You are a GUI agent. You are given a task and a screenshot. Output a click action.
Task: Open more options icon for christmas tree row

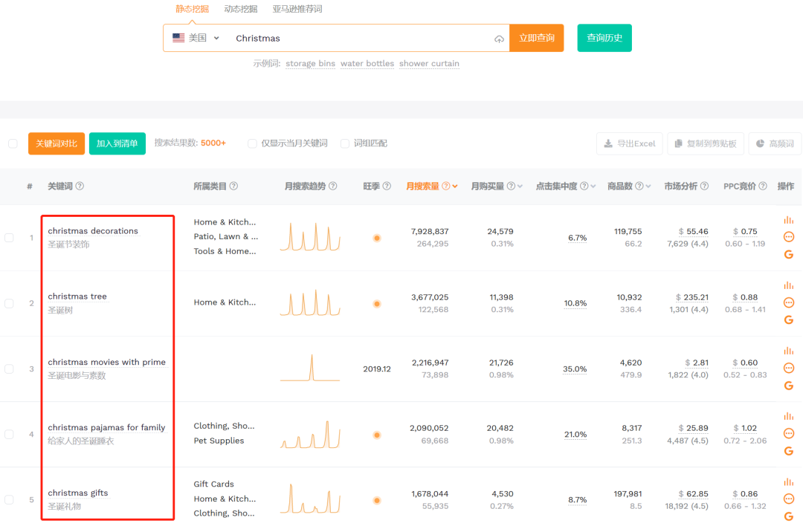click(x=789, y=302)
